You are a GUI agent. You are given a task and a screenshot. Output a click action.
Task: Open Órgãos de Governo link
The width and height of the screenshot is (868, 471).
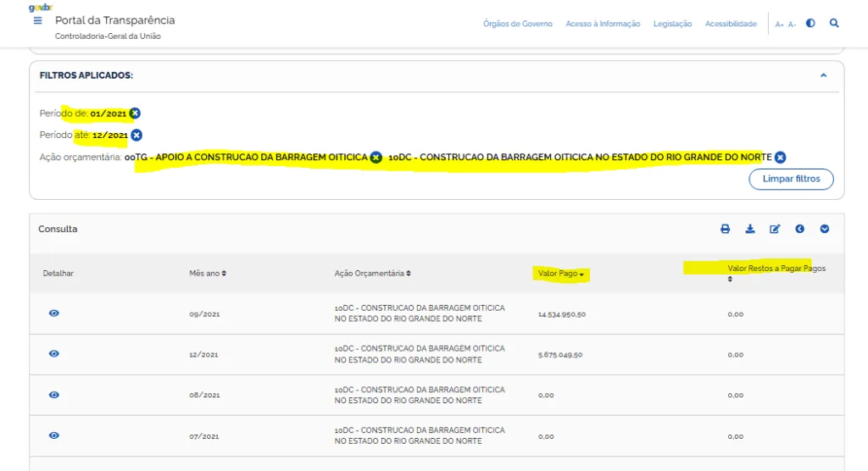[x=518, y=24]
